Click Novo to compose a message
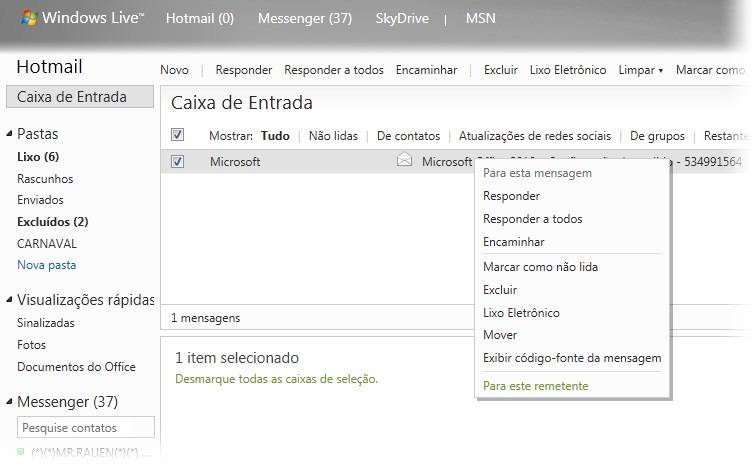This screenshot has width=755, height=467. pos(174,70)
